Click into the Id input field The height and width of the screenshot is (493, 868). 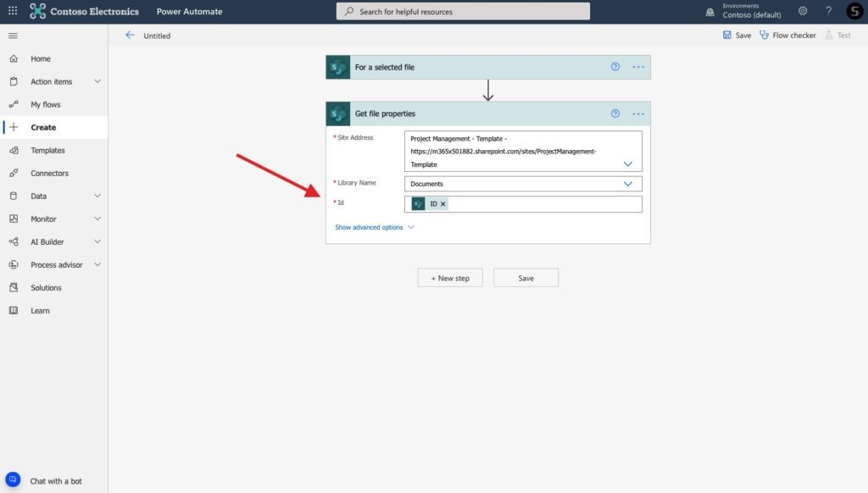click(x=523, y=204)
